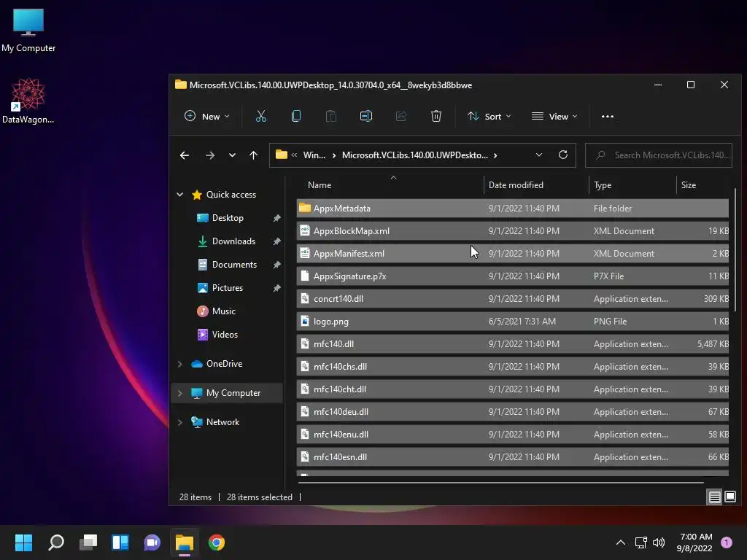Select Desktop in Quick access

(x=228, y=217)
